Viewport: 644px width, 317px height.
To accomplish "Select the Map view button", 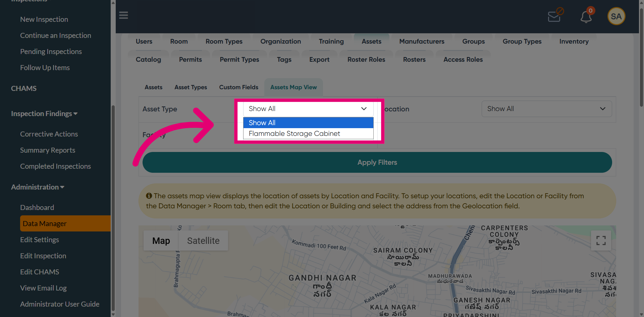I will pos(161,241).
